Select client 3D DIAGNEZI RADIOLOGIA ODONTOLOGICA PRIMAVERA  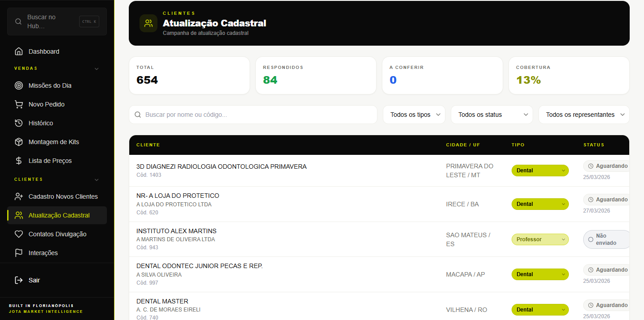tap(221, 166)
